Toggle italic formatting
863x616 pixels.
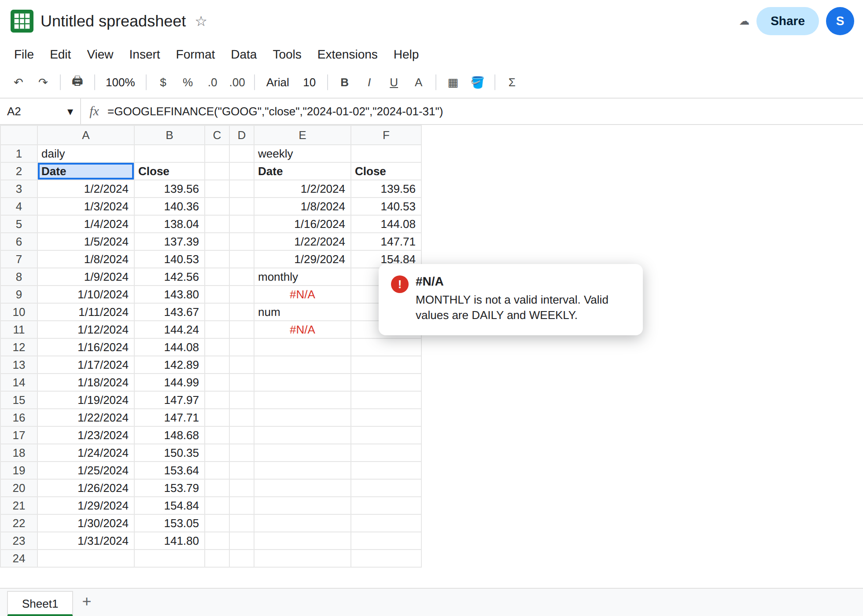click(x=369, y=82)
